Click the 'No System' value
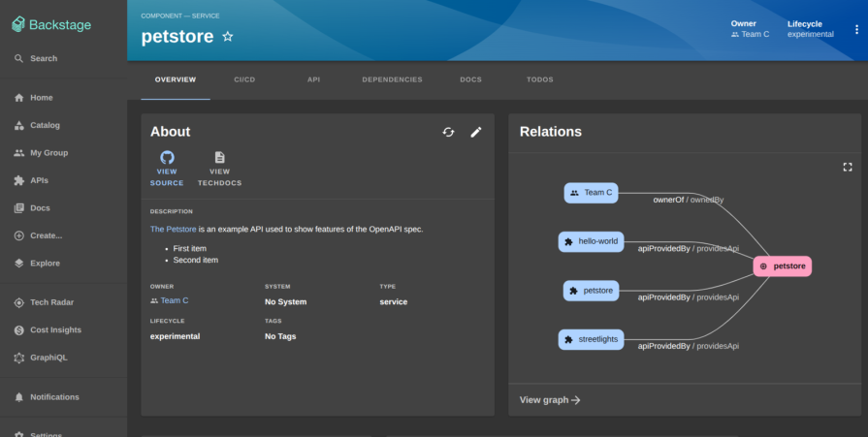 coord(286,302)
